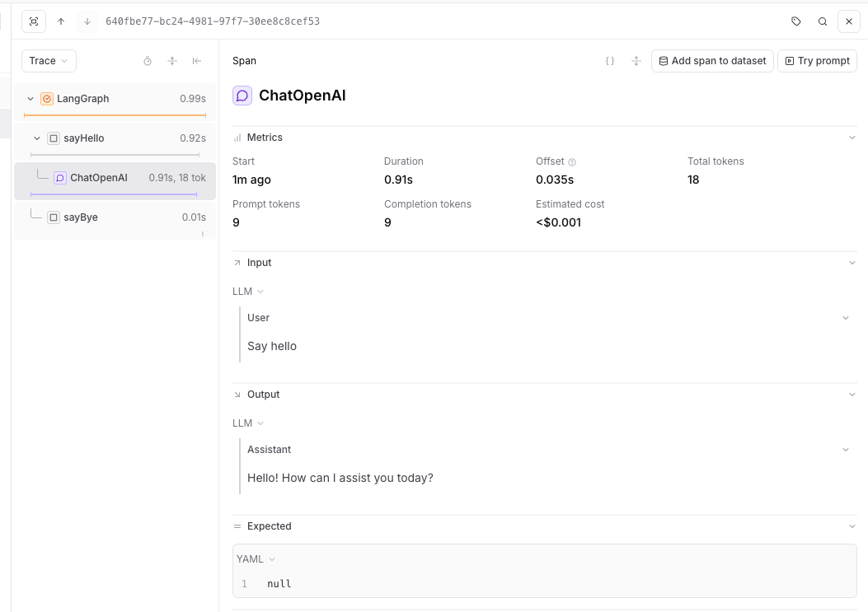Screen dimensions: 868x612
Task: Click the trace ID 640fbe77 text
Action: click(x=213, y=21)
